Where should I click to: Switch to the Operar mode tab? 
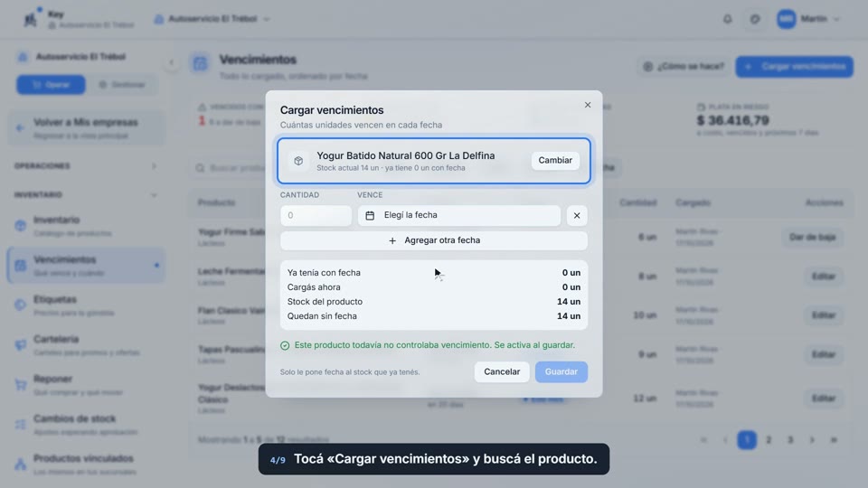51,85
